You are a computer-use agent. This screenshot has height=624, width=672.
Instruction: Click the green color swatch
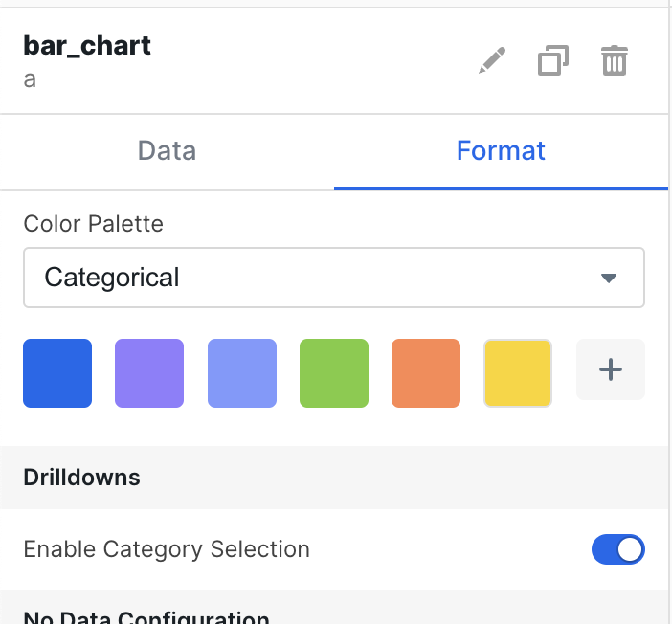[334, 373]
